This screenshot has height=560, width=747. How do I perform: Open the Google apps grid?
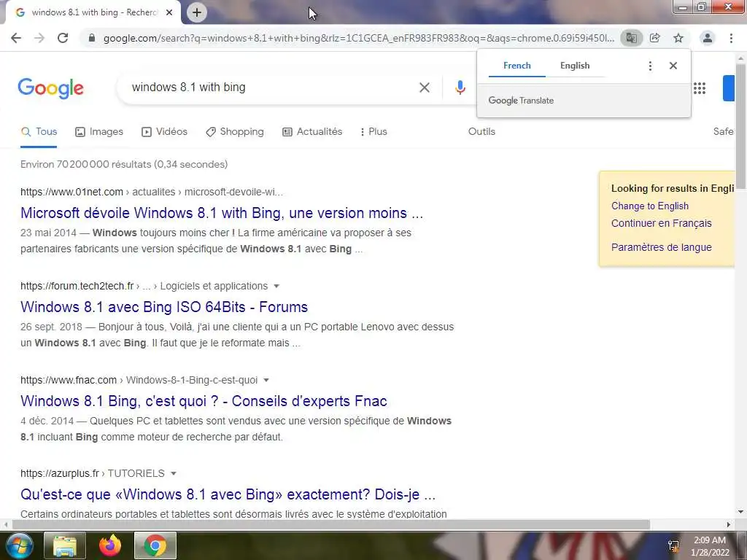(700, 88)
